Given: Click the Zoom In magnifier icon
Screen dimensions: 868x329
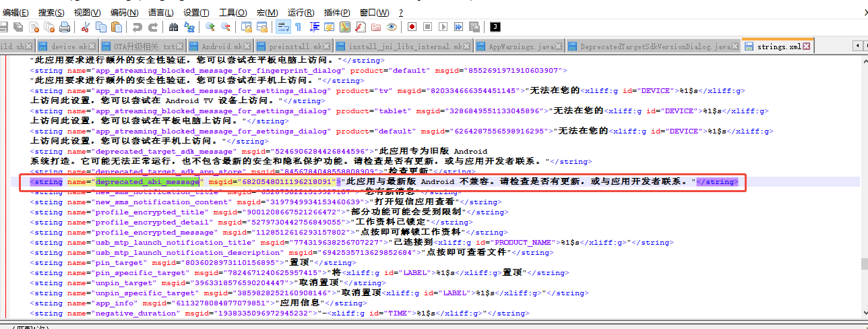Looking at the screenshot, I should pyautogui.click(x=210, y=27).
